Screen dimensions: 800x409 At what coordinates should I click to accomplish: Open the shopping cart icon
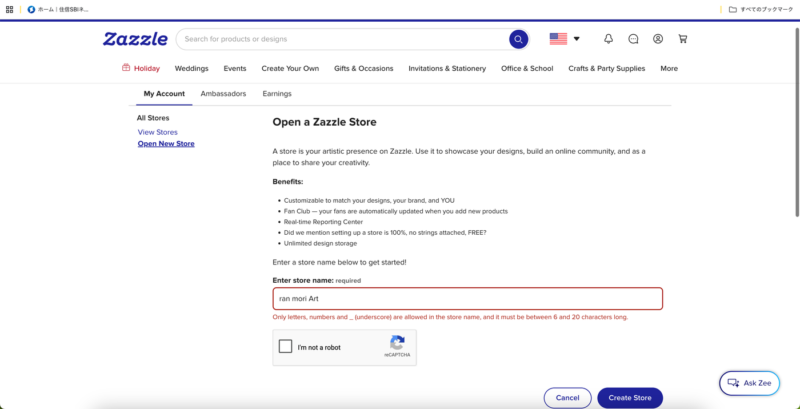click(683, 39)
